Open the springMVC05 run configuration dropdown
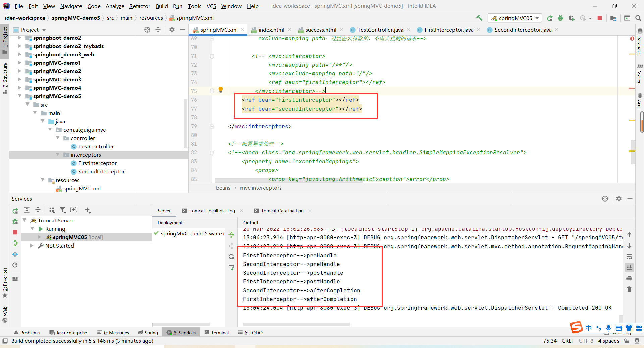This screenshot has width=644, height=348. [x=515, y=18]
